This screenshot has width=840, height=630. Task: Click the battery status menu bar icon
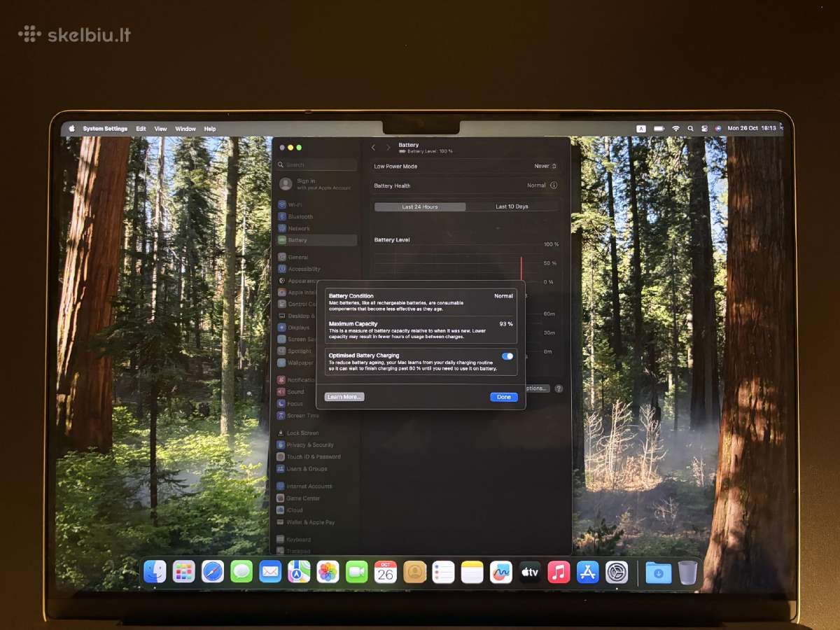[x=659, y=129]
